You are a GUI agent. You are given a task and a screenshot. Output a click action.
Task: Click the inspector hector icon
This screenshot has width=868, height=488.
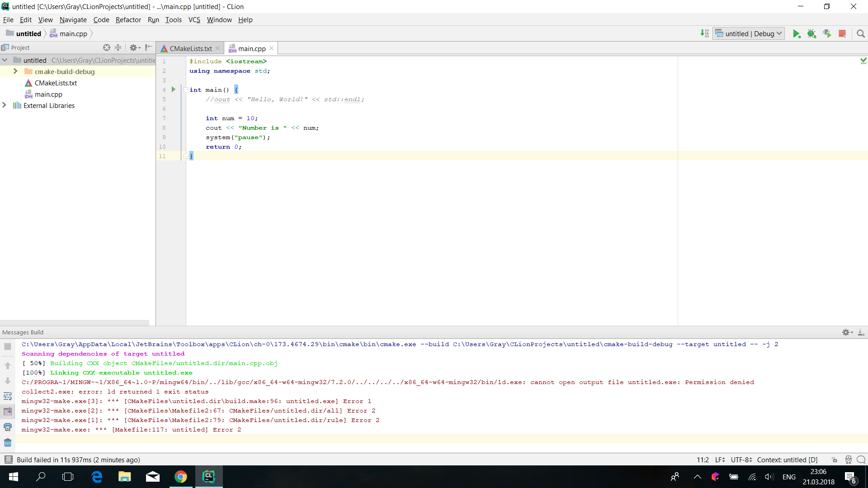(x=848, y=460)
